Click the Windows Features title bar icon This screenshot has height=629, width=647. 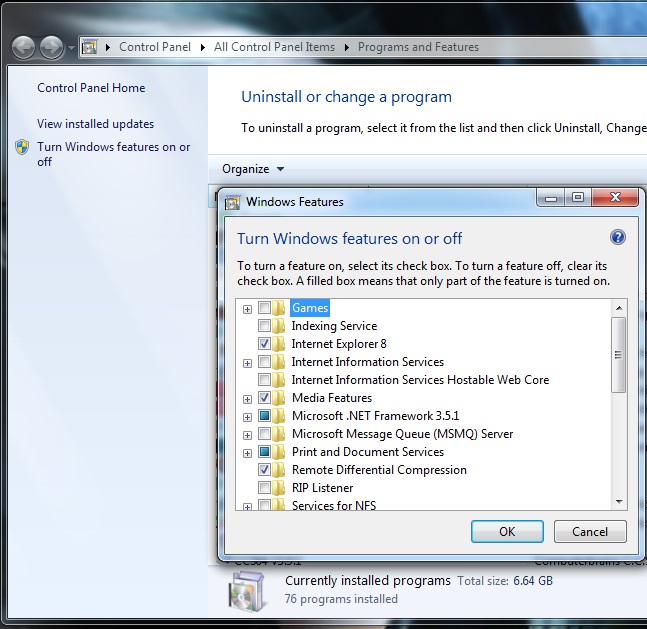click(x=232, y=202)
